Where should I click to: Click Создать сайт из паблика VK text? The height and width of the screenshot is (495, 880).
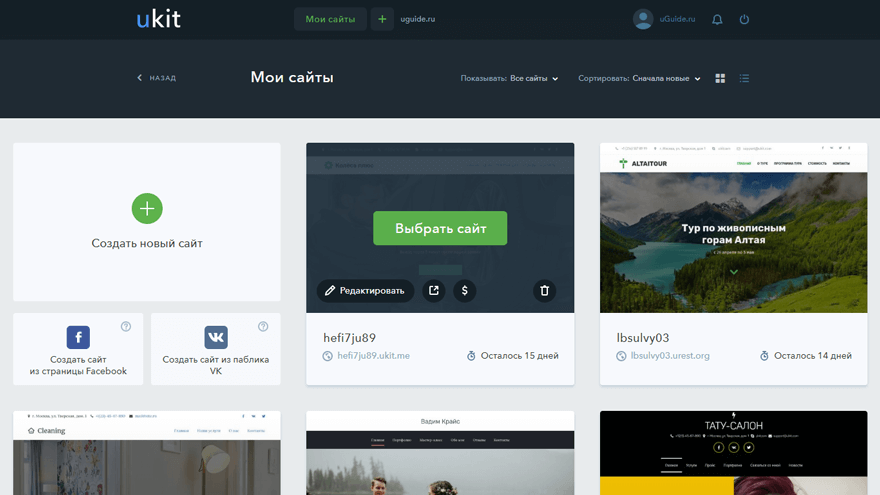coord(216,365)
